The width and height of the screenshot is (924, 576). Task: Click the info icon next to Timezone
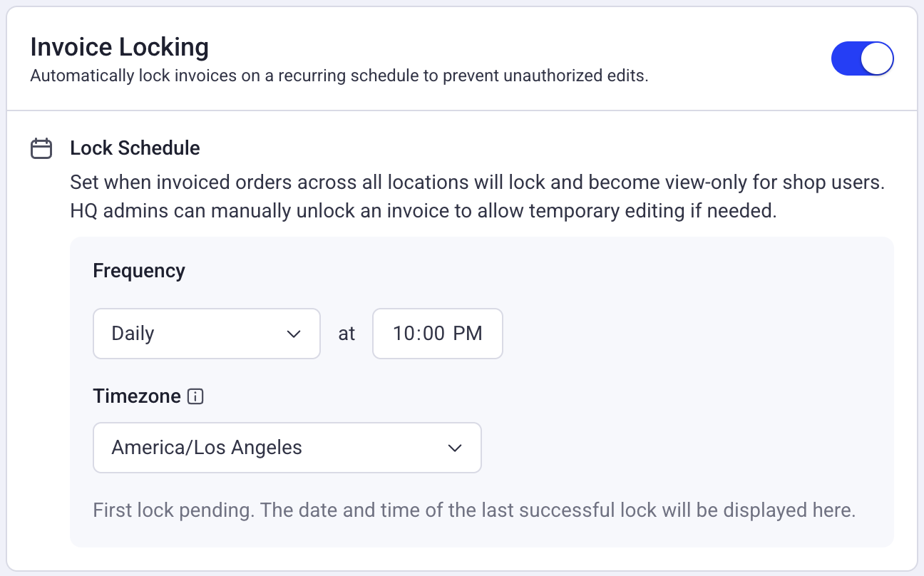coord(195,397)
